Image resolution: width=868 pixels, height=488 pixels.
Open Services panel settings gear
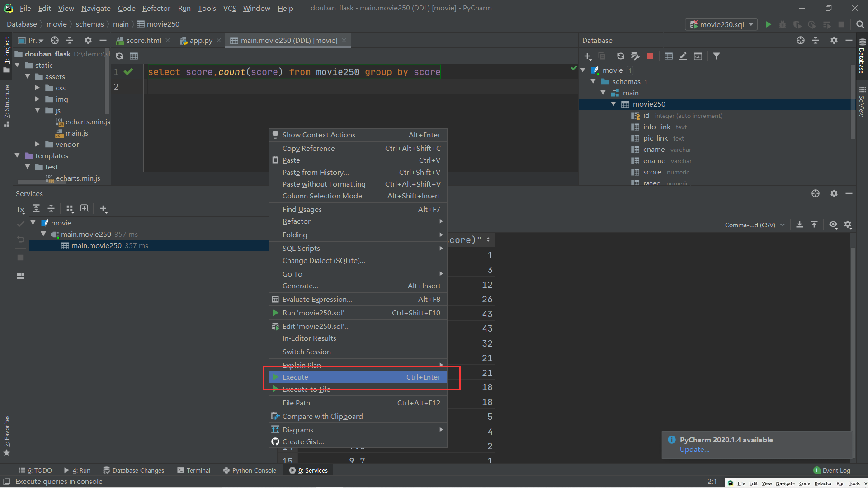tap(834, 193)
